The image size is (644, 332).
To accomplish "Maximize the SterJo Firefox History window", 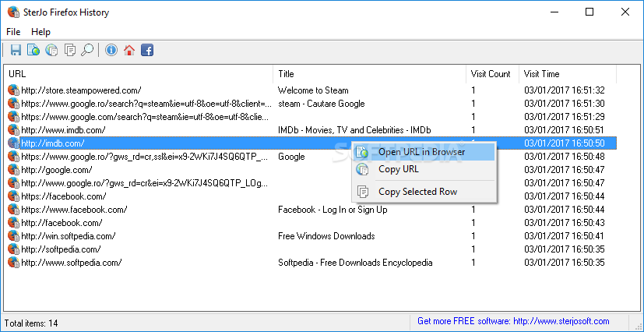I will [589, 12].
